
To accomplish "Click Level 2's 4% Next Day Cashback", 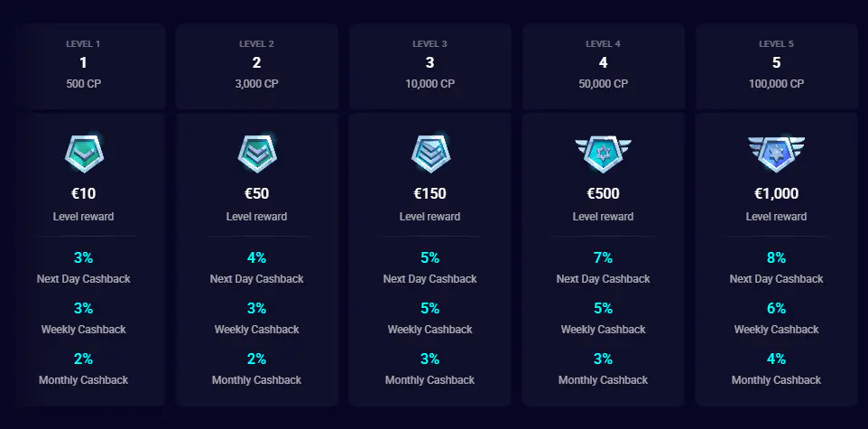I will (x=257, y=257).
